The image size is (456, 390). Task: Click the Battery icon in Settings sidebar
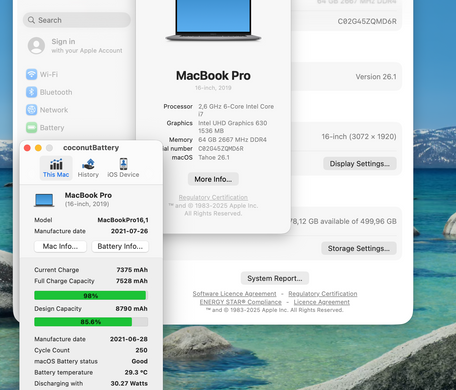32,127
